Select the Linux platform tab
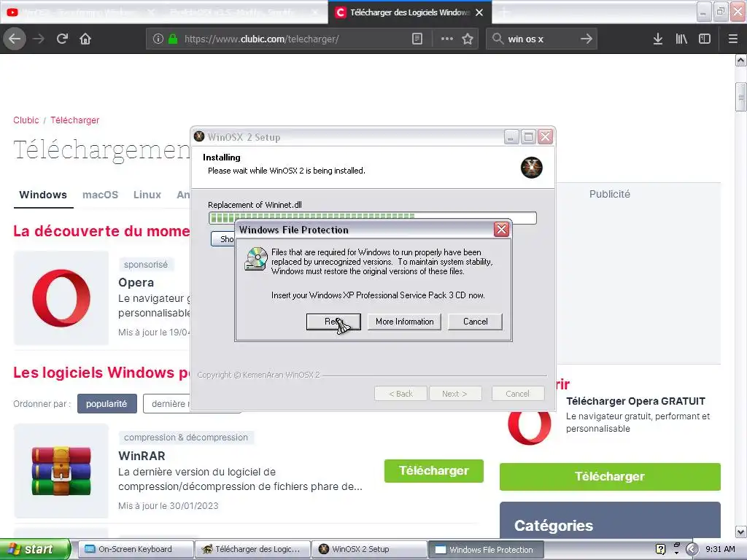Image resolution: width=747 pixels, height=560 pixels. point(147,195)
